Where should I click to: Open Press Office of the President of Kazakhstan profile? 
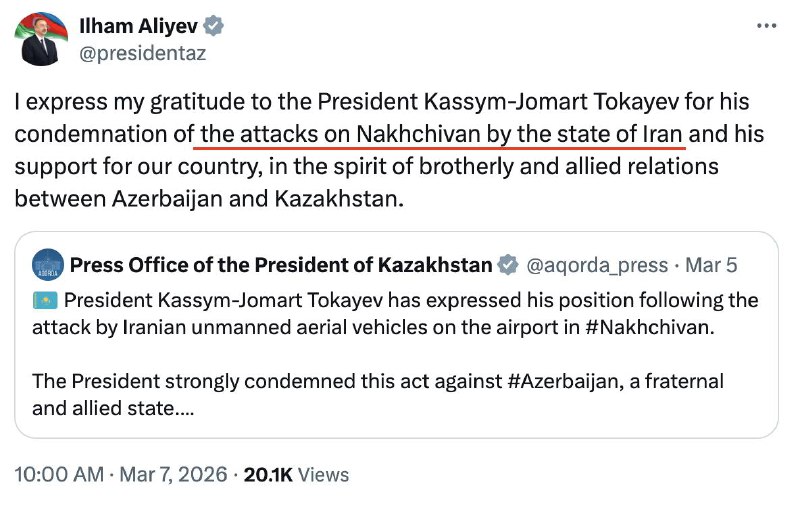tap(281, 266)
